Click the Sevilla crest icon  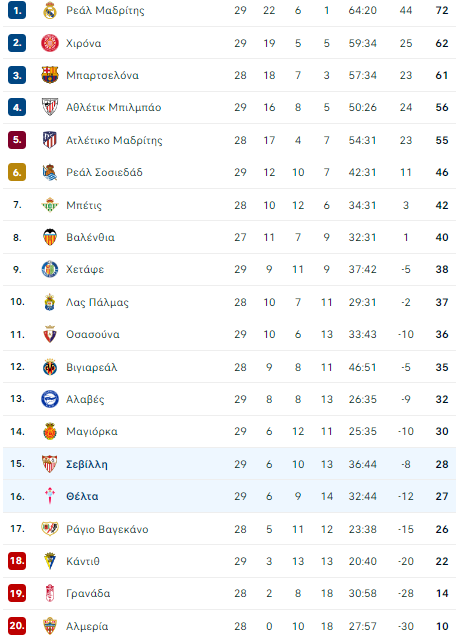coord(50,464)
